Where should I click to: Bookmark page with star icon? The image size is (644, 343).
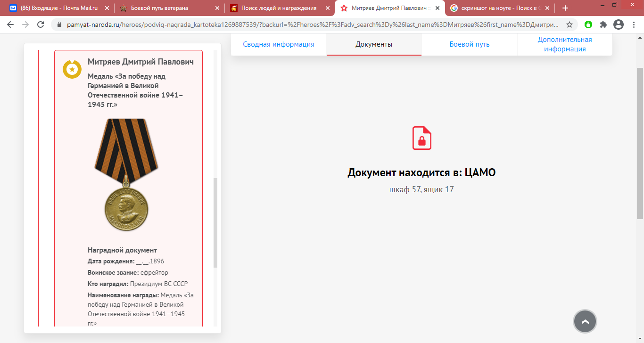coord(570,24)
